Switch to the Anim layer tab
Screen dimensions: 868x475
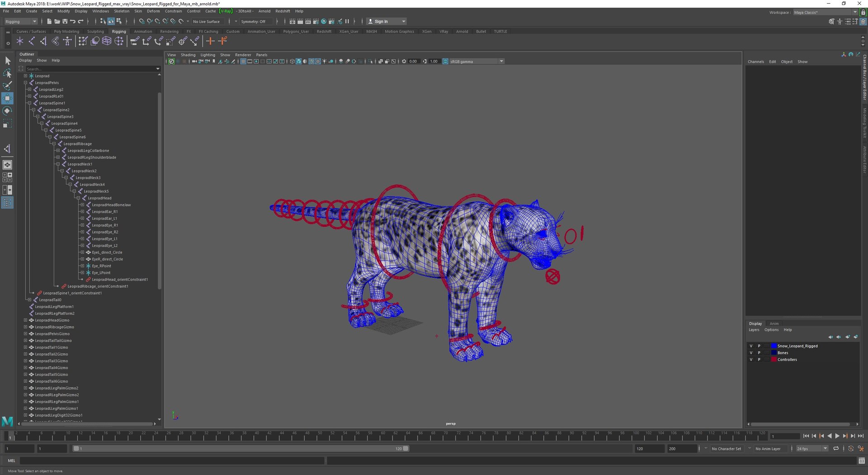(x=774, y=323)
